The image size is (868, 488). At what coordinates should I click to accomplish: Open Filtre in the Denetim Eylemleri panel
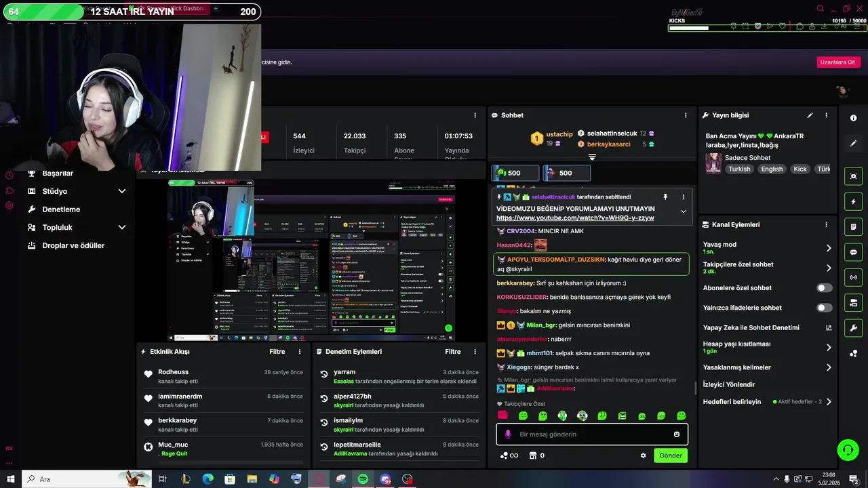point(453,352)
